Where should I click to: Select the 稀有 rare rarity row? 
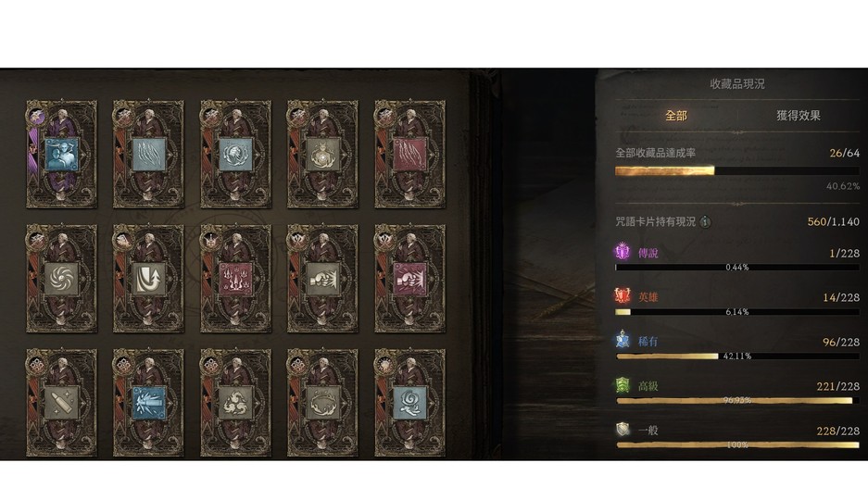pos(737,347)
